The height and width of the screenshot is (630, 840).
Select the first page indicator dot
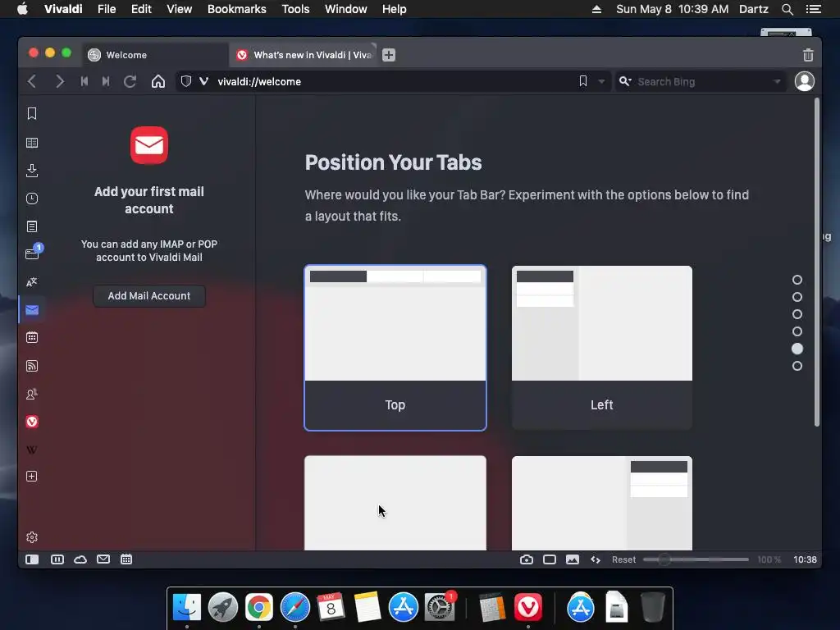coord(797,280)
